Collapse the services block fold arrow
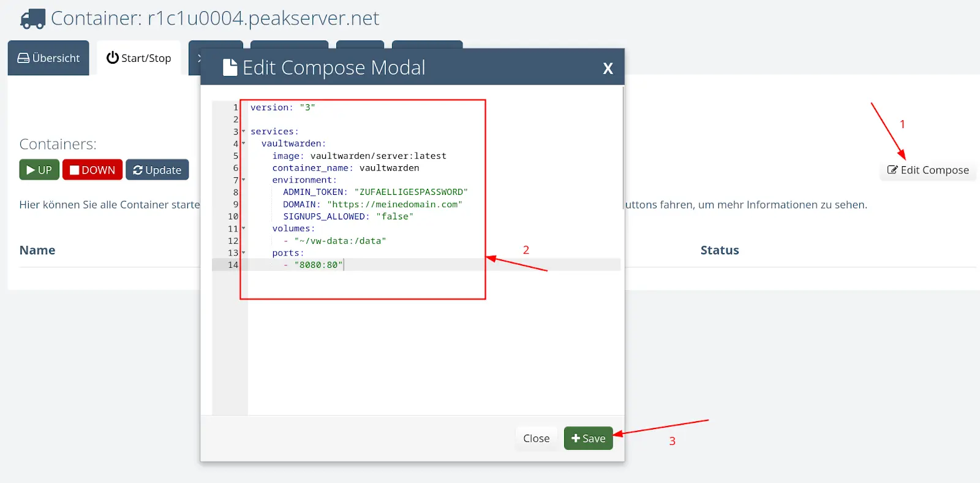 [243, 131]
